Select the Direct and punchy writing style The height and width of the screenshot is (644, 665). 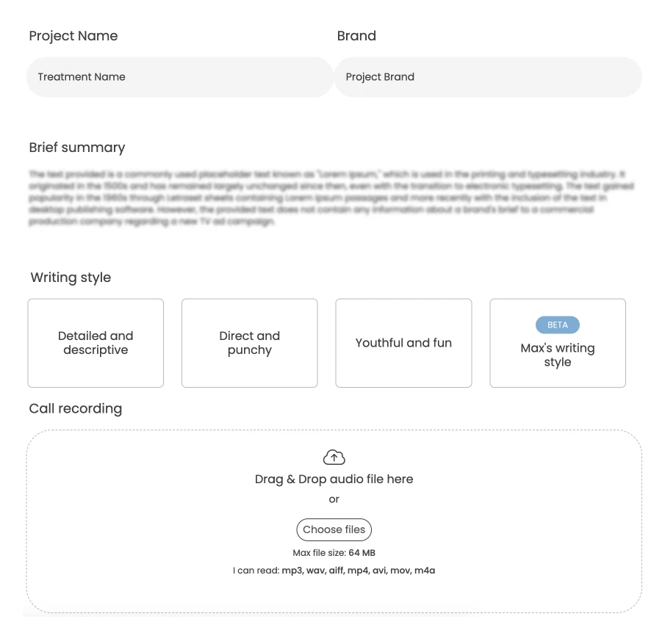[249, 343]
